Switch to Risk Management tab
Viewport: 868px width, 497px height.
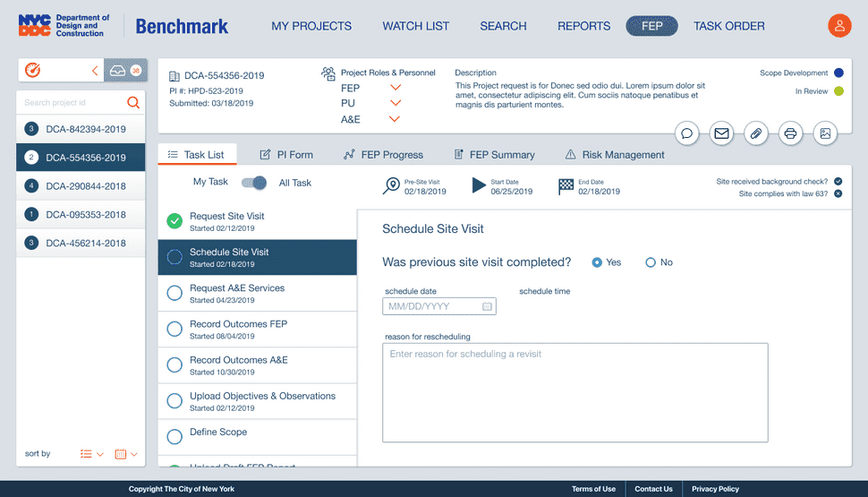point(615,155)
